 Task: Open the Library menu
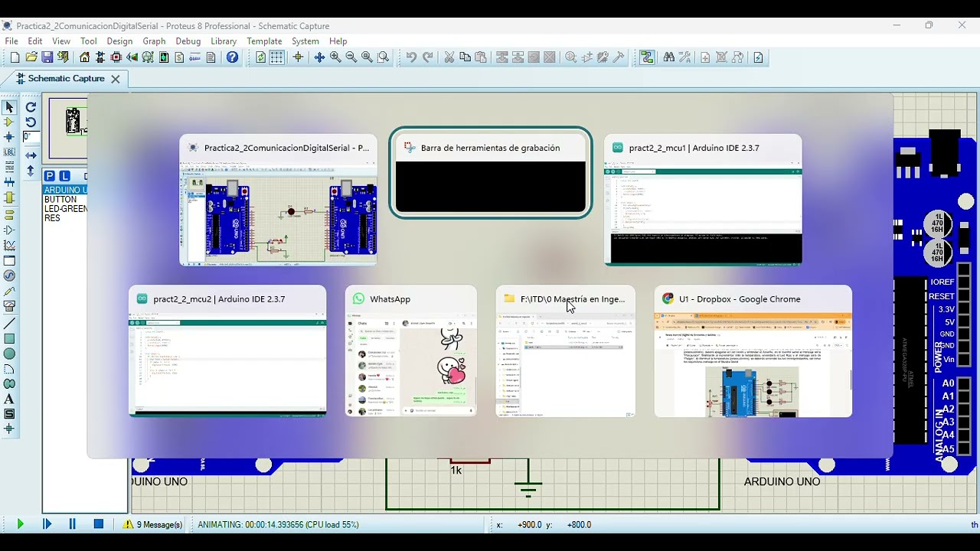pos(224,41)
